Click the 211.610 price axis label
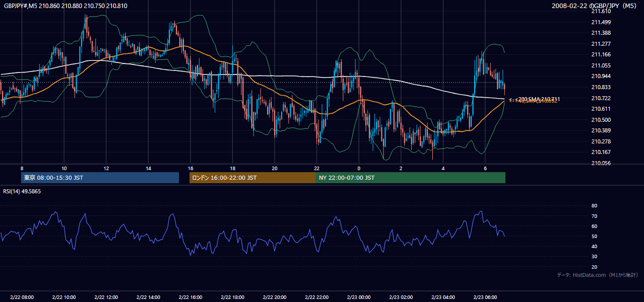The height and width of the screenshot is (302, 644). tap(601, 11)
